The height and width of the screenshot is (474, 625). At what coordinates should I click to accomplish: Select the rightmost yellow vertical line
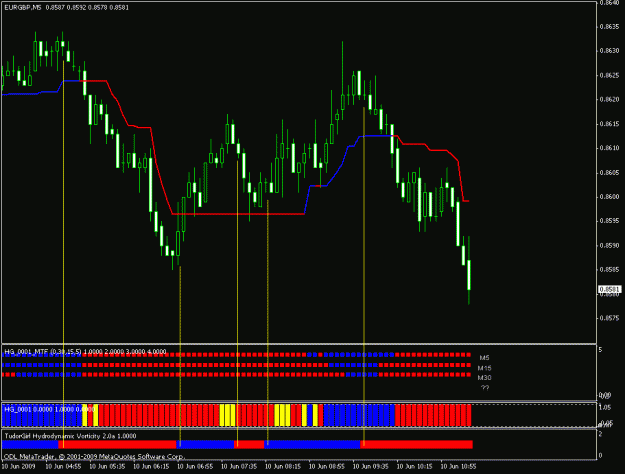tap(364, 276)
